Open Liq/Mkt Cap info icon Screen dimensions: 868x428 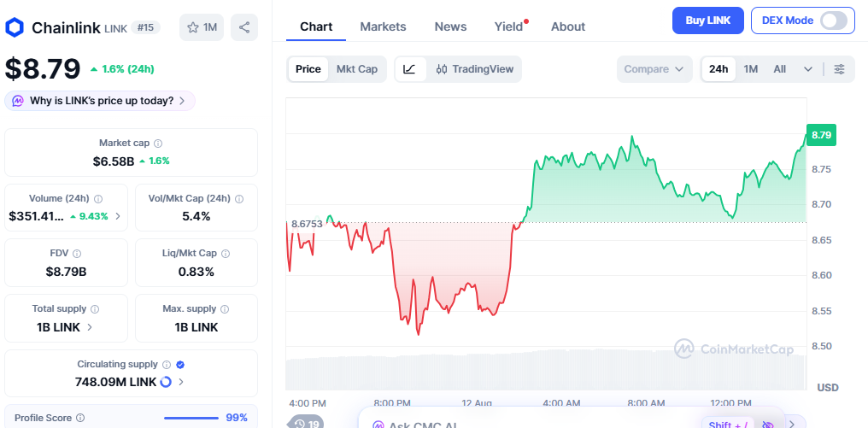[x=226, y=254]
